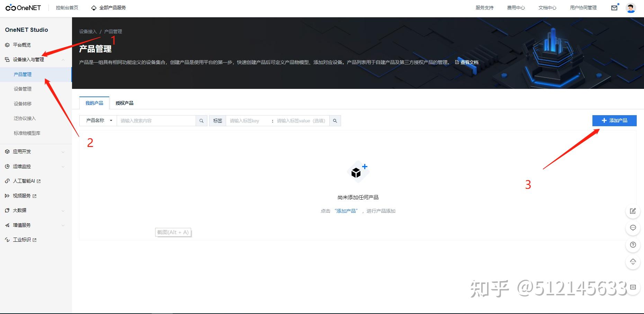
Task: Expand the 应用开发 section chevron
Action: point(63,152)
